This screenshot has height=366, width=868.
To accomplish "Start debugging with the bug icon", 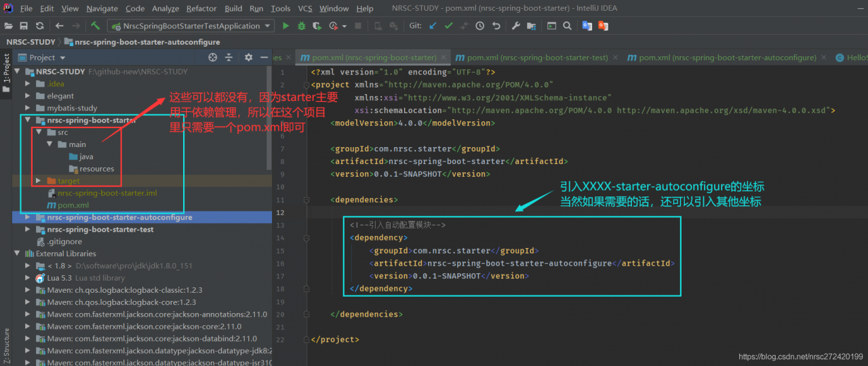I will tap(301, 26).
